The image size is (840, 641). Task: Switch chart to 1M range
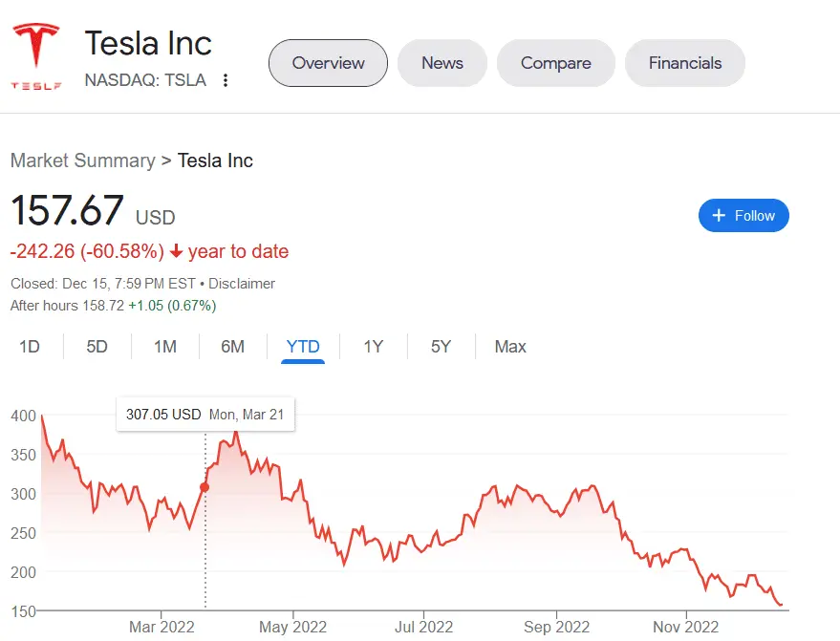[x=165, y=347]
